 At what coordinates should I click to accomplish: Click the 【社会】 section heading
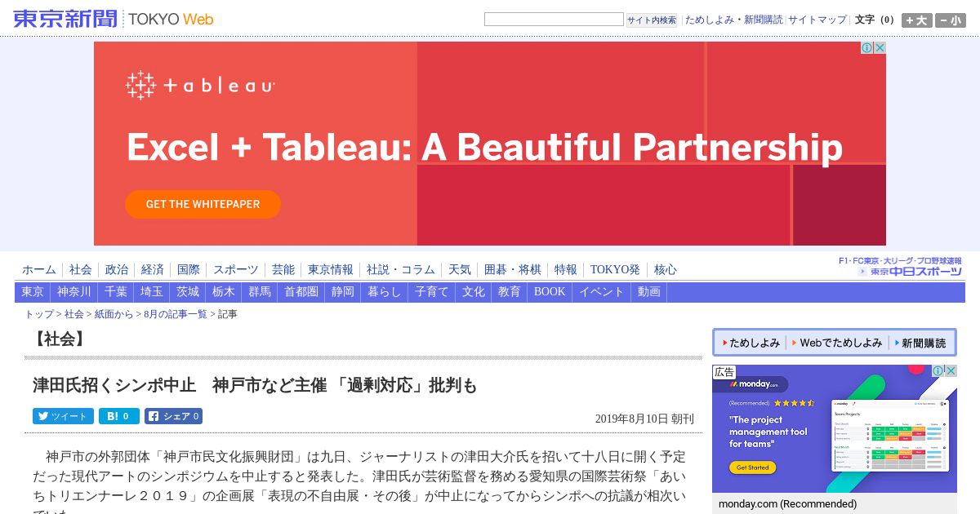[x=58, y=339]
